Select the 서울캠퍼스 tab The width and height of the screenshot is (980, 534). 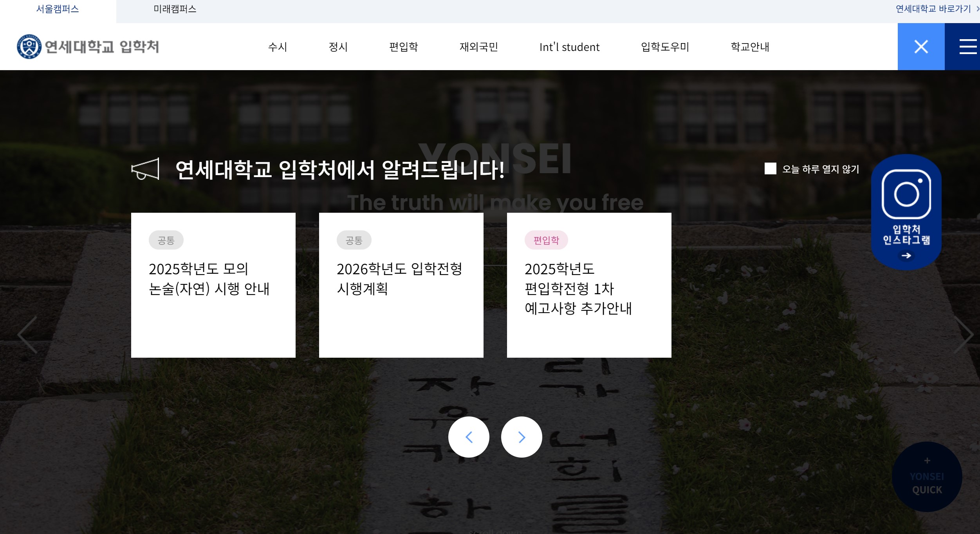(58, 9)
